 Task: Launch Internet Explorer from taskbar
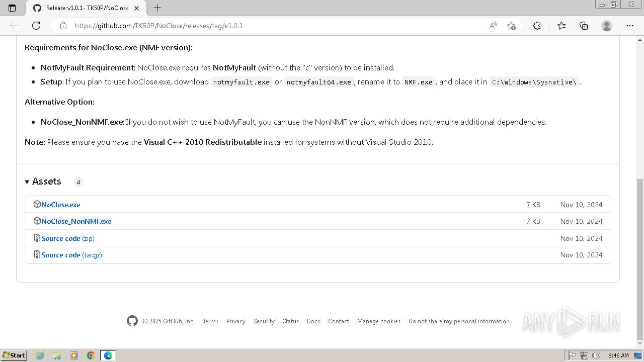(x=40, y=355)
